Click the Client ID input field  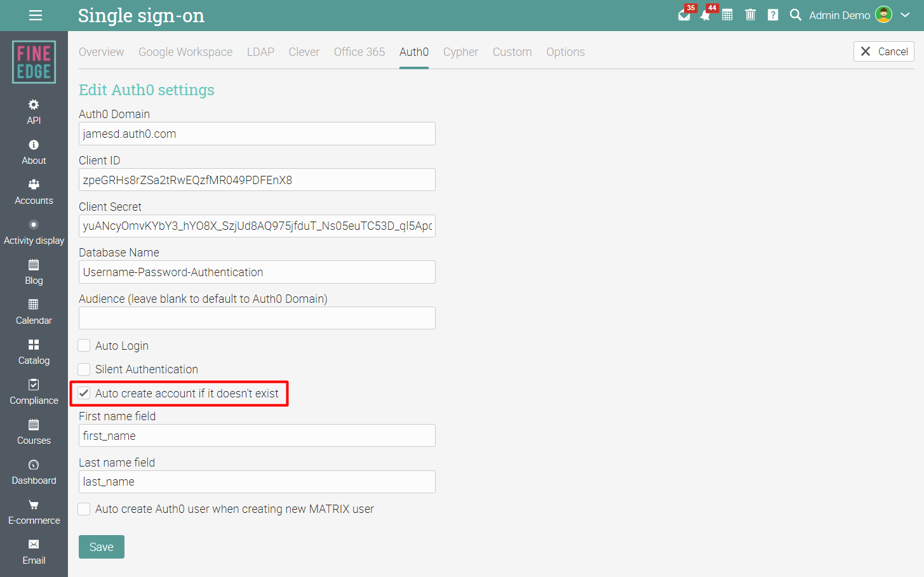click(x=257, y=180)
